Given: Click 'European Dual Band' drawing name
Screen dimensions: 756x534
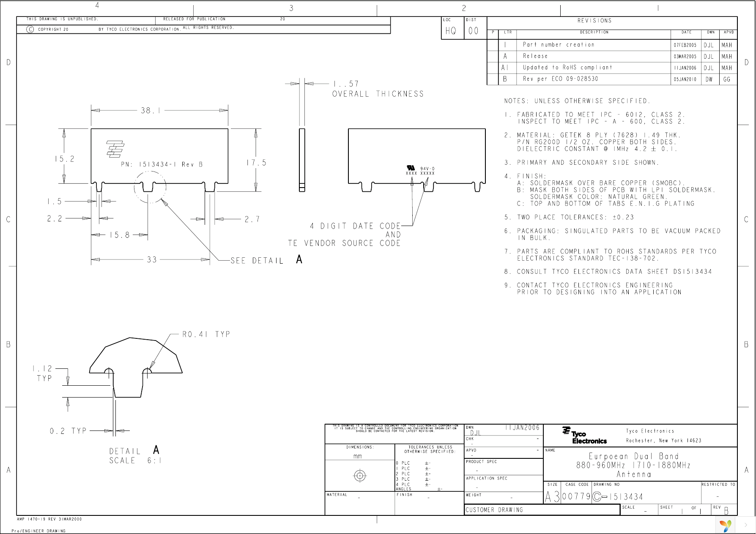Looking at the screenshot, I should tap(634, 456).
